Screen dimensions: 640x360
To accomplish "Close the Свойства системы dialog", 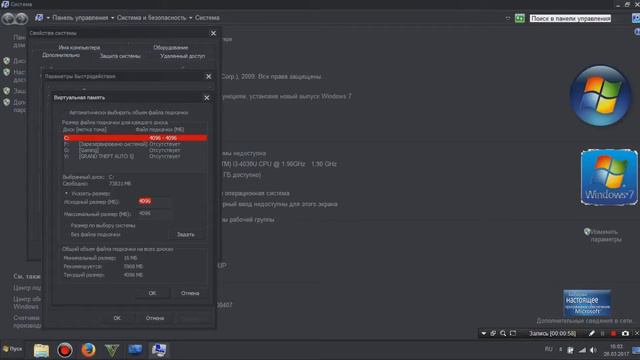I will pyautogui.click(x=213, y=33).
